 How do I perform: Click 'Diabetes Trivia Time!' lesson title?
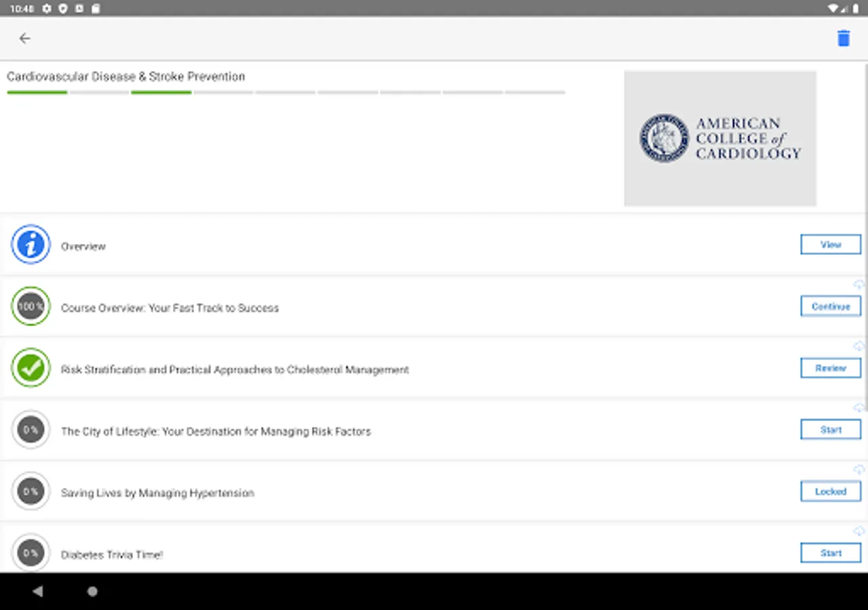pos(112,554)
